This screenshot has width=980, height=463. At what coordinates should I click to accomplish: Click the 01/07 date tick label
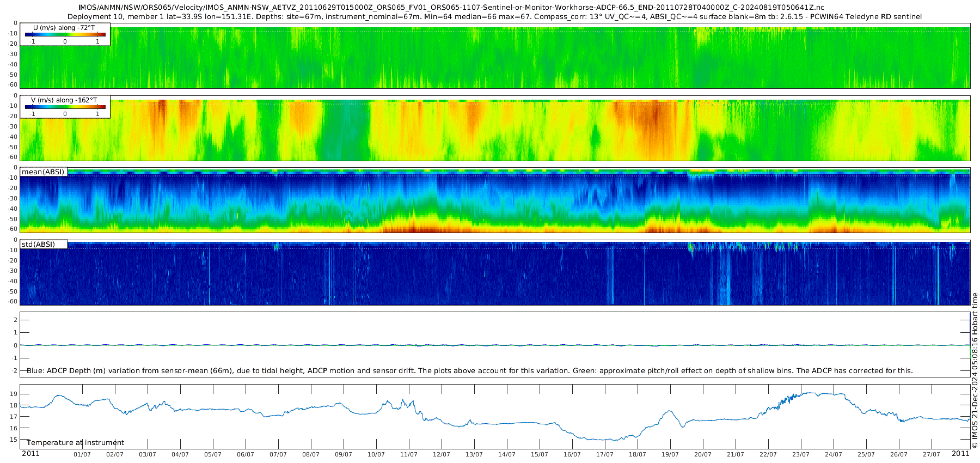coord(82,454)
